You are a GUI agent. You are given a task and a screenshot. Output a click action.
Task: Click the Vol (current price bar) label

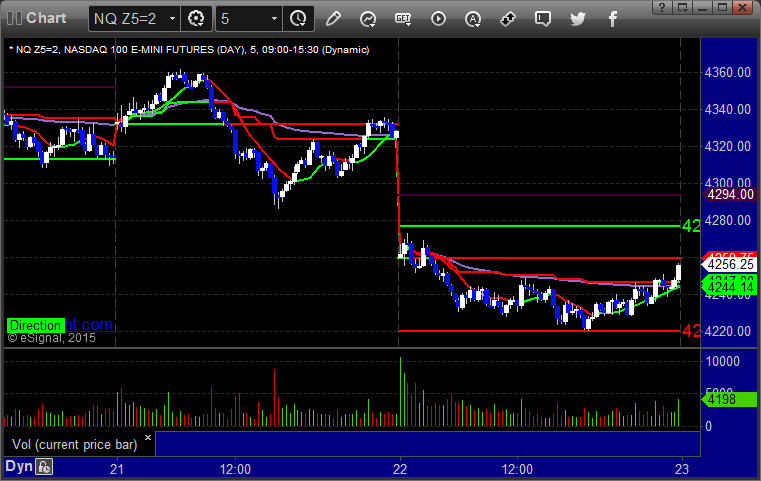(x=75, y=444)
